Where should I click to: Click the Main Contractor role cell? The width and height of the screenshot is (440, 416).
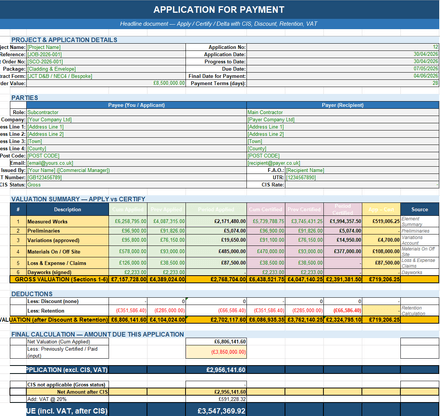coord(343,112)
